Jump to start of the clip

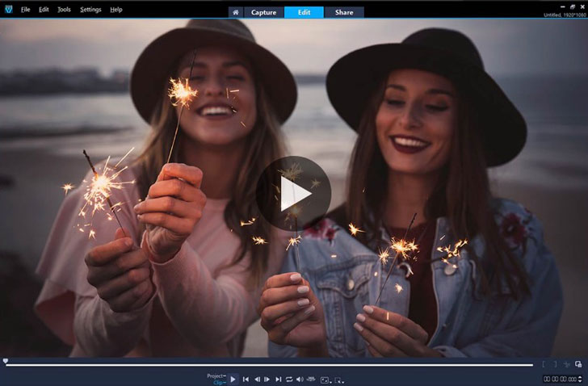click(x=246, y=379)
